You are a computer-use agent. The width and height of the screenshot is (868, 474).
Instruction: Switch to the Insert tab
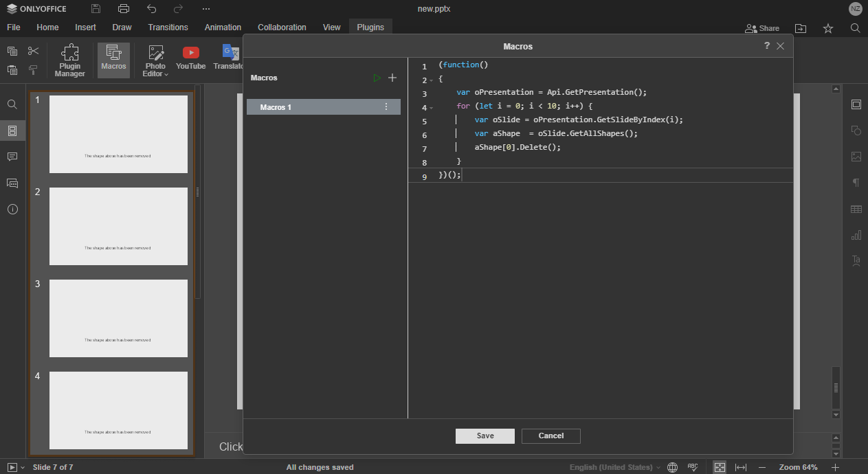pyautogui.click(x=85, y=27)
